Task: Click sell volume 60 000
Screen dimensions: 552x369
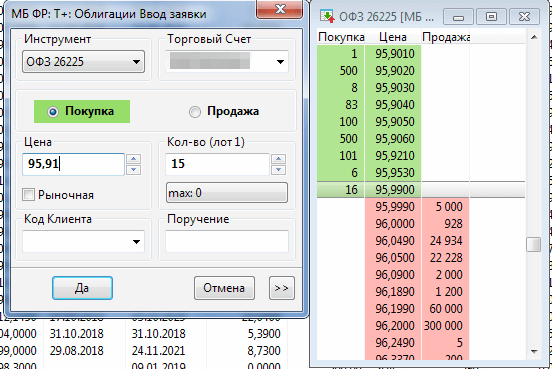Action: click(x=446, y=309)
